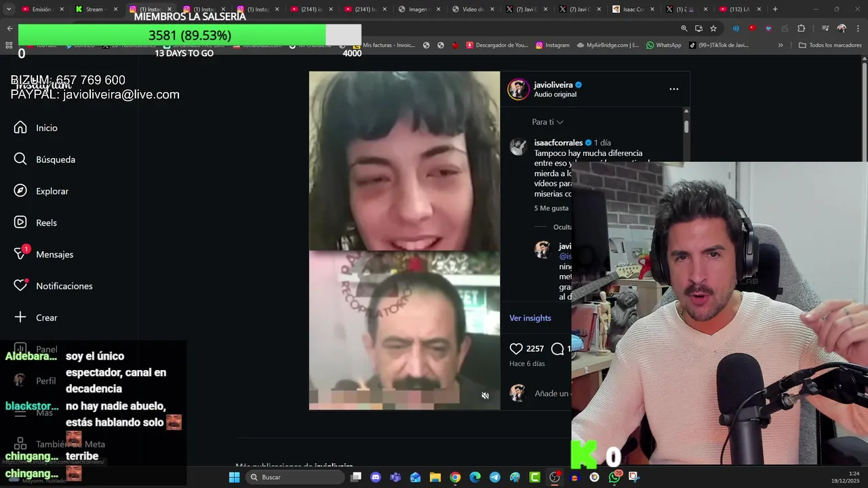Open the TikTok de Javi bookmark
Viewport: 868px width, 488px height.
click(718, 45)
